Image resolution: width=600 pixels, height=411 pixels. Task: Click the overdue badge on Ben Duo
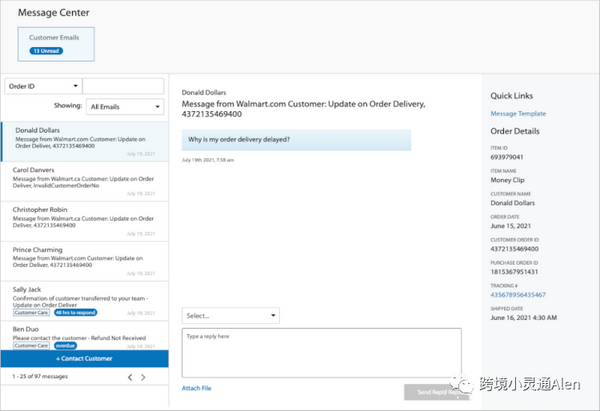pyautogui.click(x=66, y=344)
